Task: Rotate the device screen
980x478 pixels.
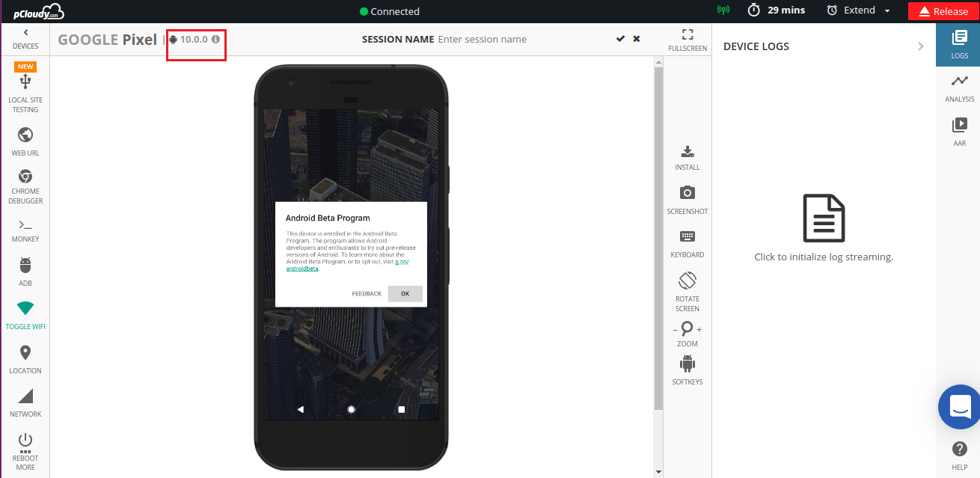Action: [687, 292]
